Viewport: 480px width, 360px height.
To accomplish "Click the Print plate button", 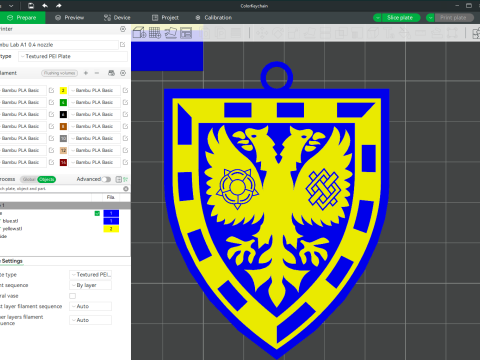I will (454, 18).
